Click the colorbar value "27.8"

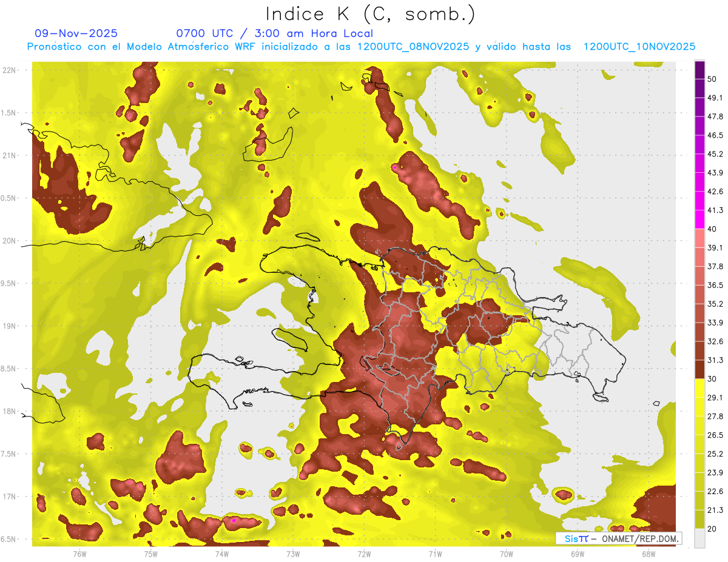click(715, 416)
